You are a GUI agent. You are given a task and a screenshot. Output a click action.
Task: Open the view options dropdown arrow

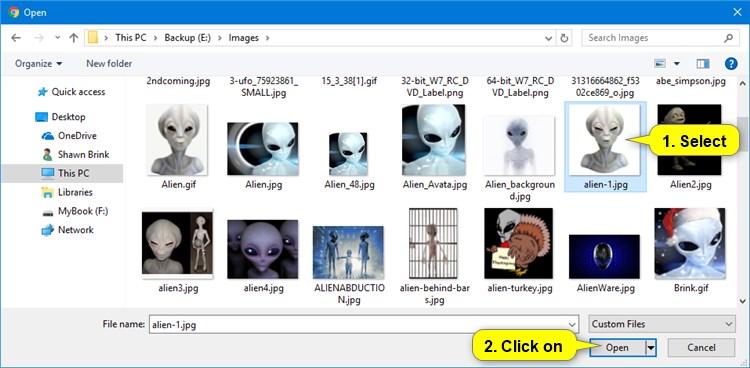(676, 64)
